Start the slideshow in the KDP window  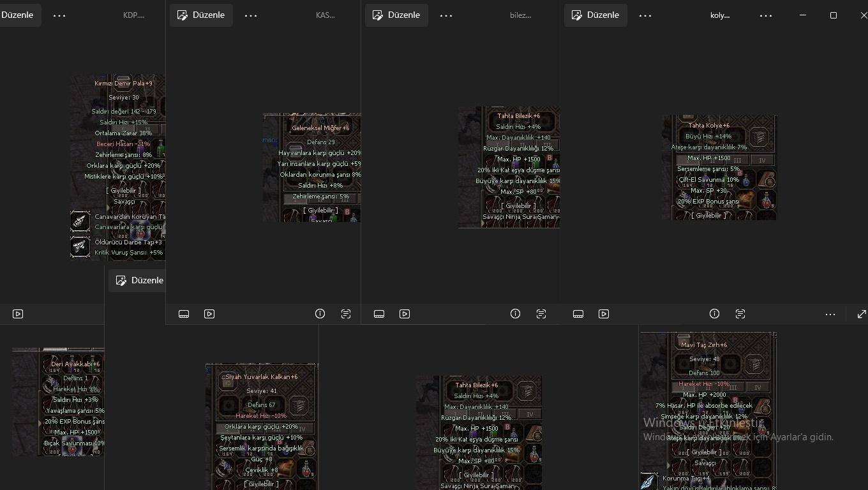(18, 314)
